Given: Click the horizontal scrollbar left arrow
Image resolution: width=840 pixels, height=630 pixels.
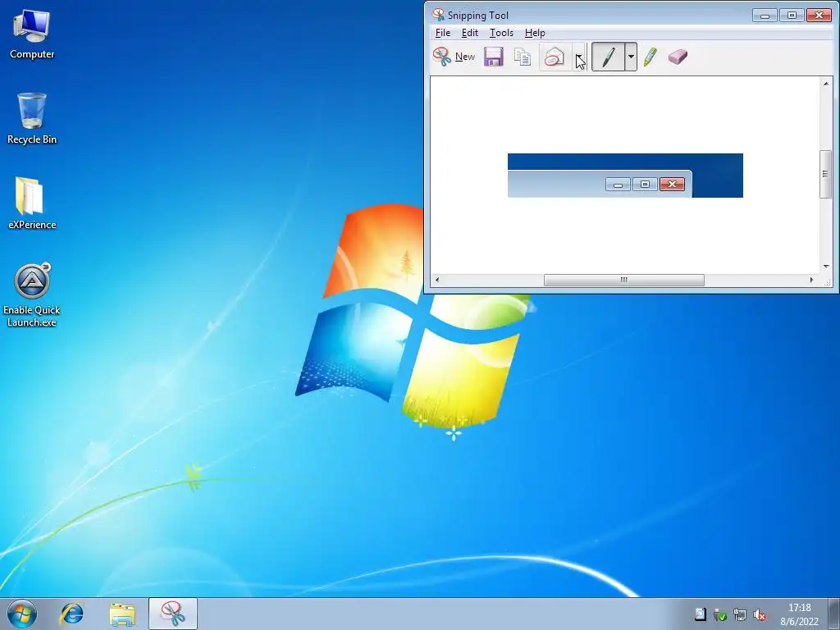Looking at the screenshot, I should pos(437,280).
